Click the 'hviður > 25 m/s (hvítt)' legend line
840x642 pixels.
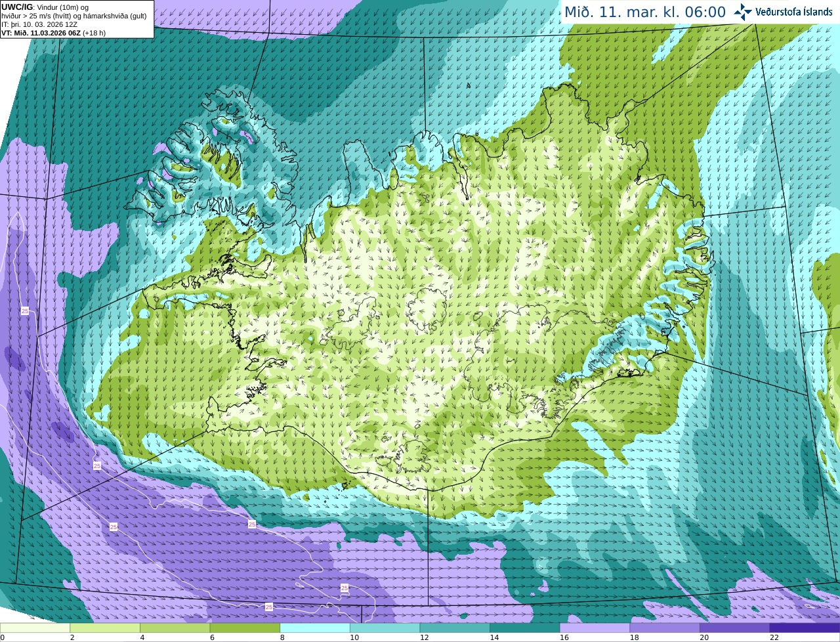click(x=74, y=16)
